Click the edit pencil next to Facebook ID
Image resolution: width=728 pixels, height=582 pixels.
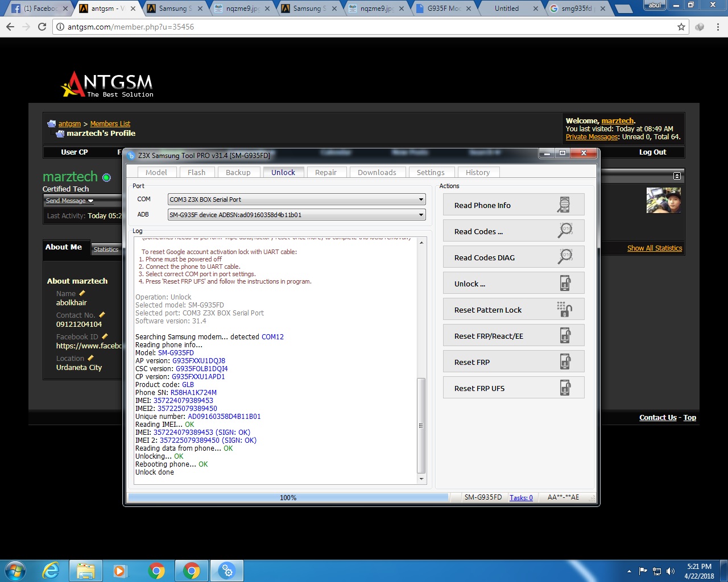(105, 336)
